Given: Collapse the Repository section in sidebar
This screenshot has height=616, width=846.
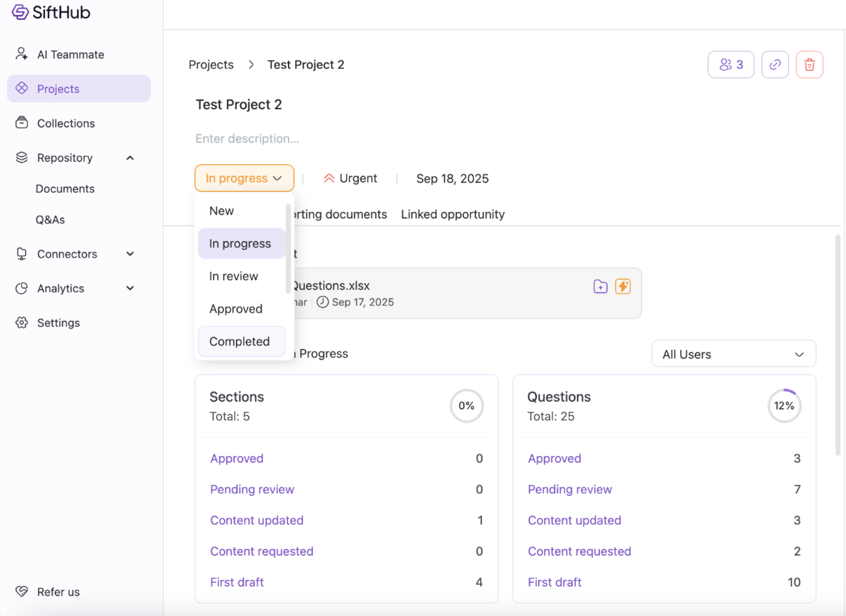Looking at the screenshot, I should point(130,158).
